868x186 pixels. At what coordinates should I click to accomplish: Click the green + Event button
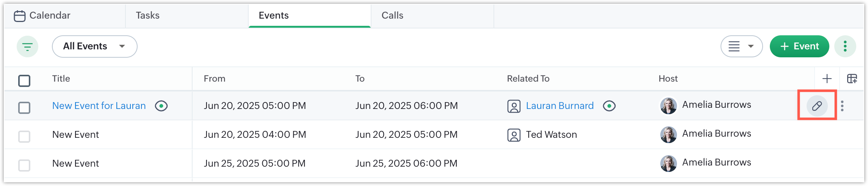pos(799,46)
